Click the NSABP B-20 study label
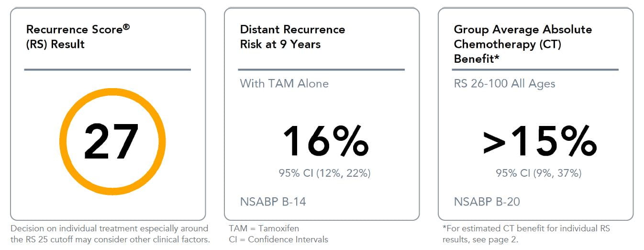Viewport: 644px width, 250px height. (487, 202)
